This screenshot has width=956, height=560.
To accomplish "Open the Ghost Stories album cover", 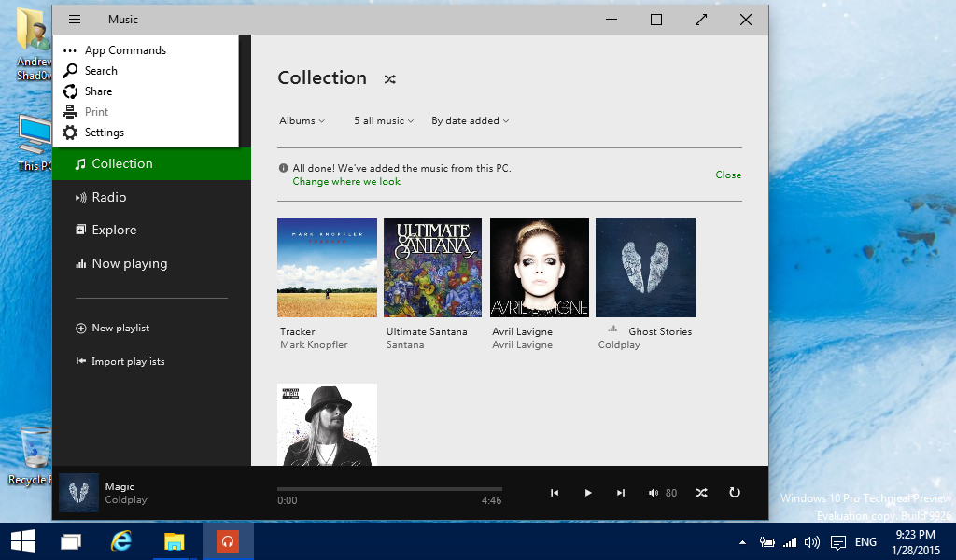I will point(646,268).
